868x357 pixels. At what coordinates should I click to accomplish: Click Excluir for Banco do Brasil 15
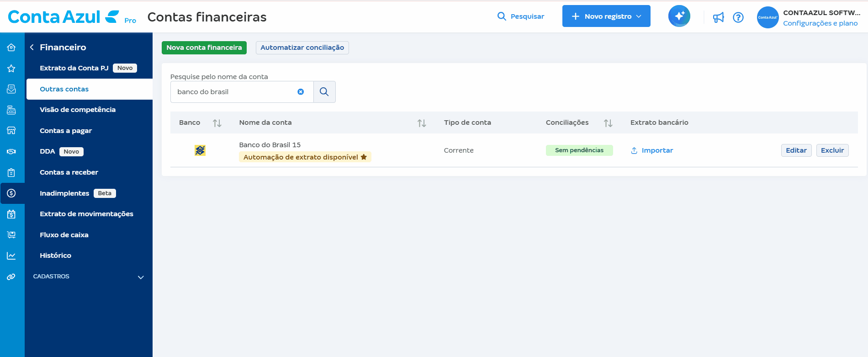(x=832, y=150)
